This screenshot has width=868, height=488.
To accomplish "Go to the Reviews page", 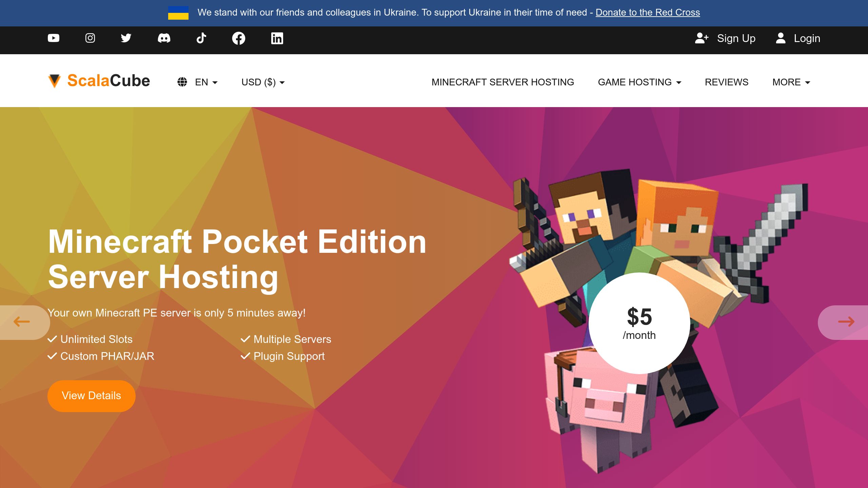I will 726,82.
